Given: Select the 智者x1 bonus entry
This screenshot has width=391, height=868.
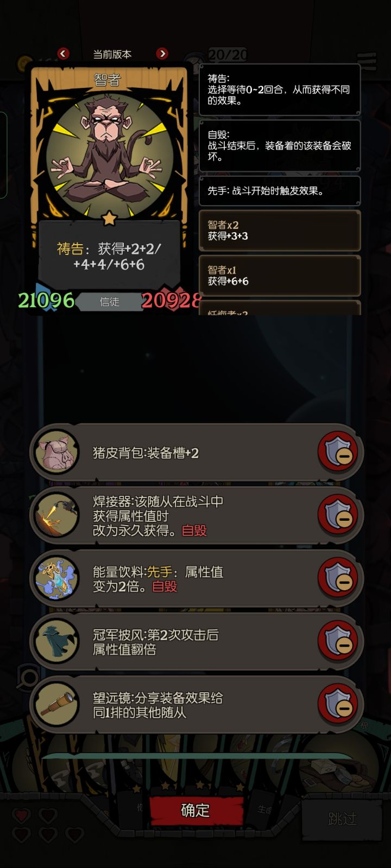Looking at the screenshot, I should click(x=280, y=276).
